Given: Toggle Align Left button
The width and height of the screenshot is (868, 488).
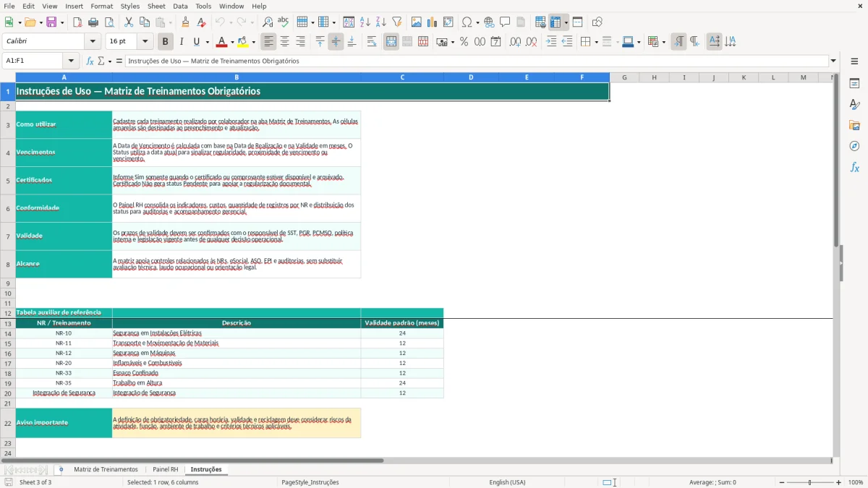Looking at the screenshot, I should pos(268,42).
